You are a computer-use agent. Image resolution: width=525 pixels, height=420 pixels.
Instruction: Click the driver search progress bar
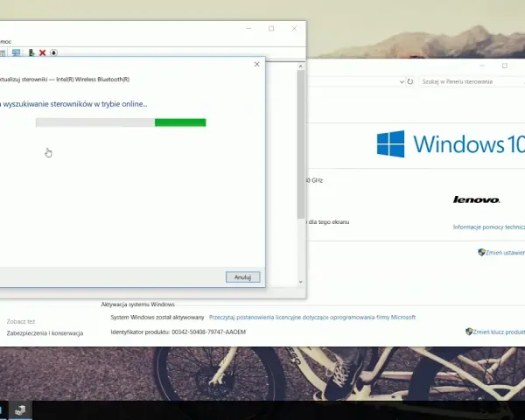click(x=121, y=122)
